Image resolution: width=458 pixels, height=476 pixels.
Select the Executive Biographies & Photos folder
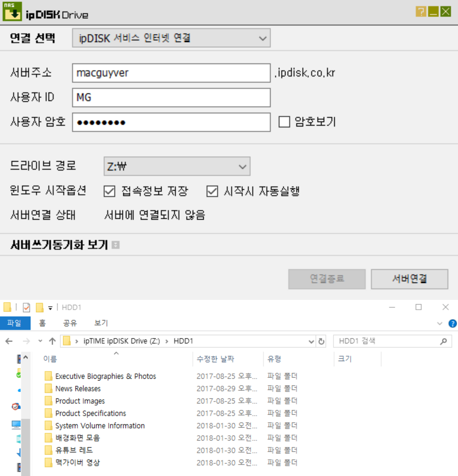pos(106,376)
